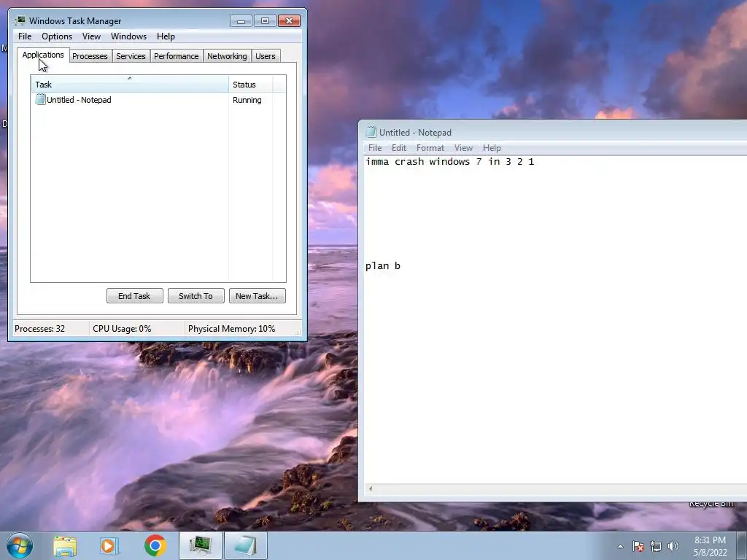This screenshot has width=747, height=560.
Task: Click the taskbar clock showing 8:31 PM
Action: coord(710,546)
